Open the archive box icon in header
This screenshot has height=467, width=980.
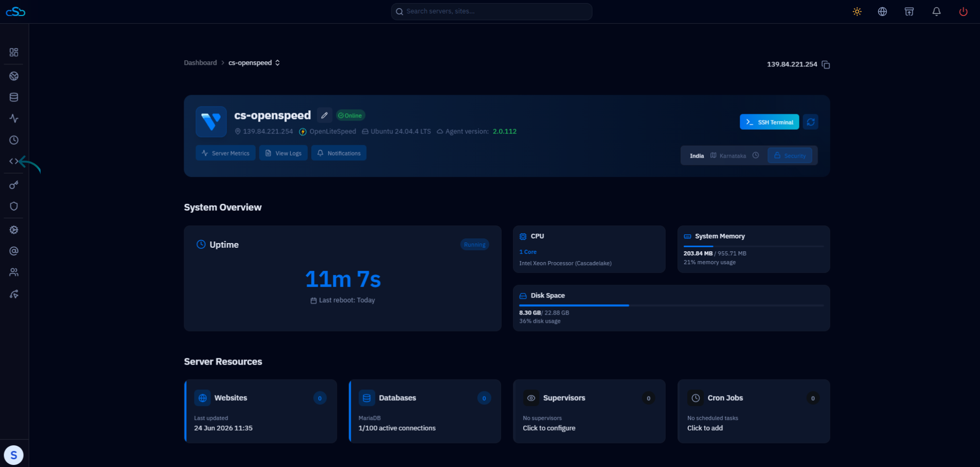(909, 11)
